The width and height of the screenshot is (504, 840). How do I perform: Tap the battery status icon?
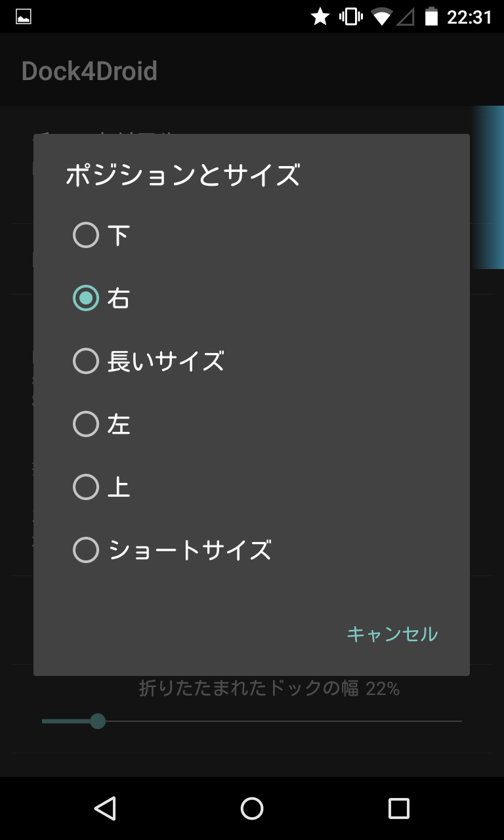(431, 17)
